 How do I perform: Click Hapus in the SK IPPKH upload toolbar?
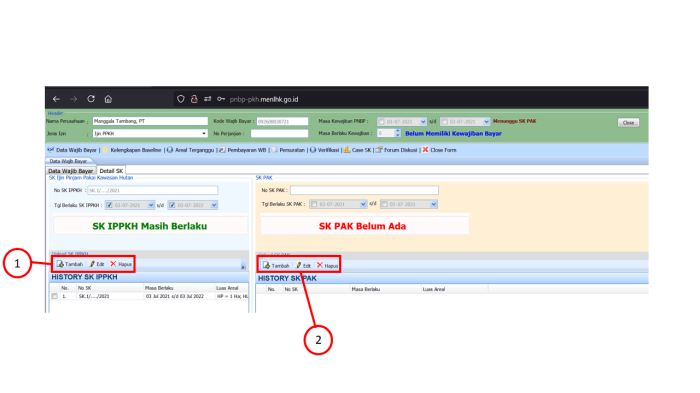121,264
